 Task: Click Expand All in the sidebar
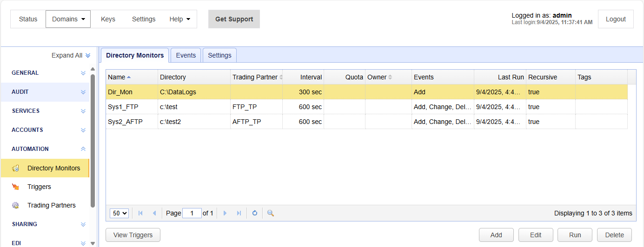(x=71, y=55)
